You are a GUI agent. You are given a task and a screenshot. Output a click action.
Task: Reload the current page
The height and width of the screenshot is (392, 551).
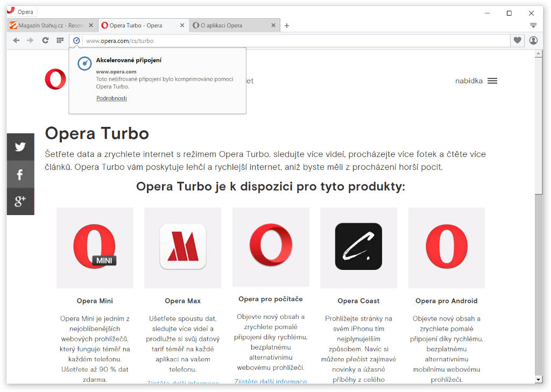(45, 40)
